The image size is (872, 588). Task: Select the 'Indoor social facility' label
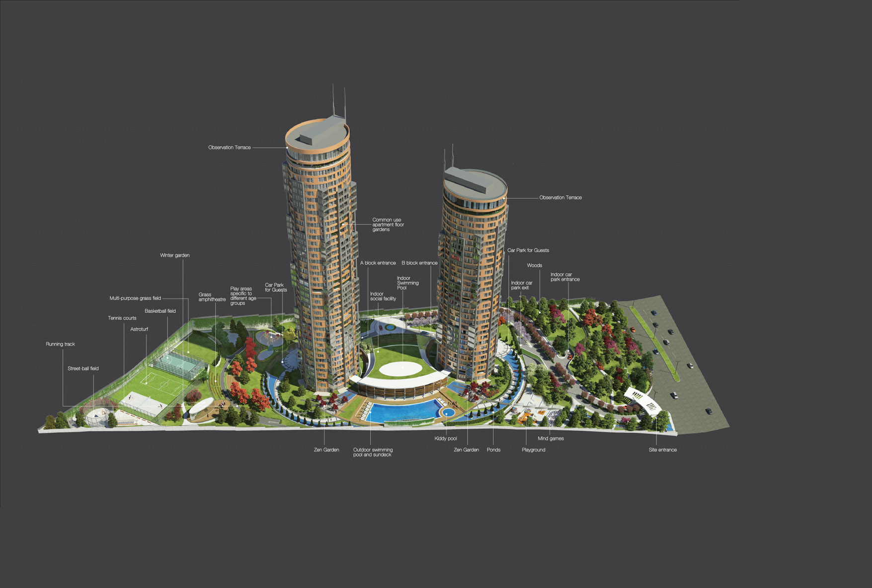(x=383, y=296)
